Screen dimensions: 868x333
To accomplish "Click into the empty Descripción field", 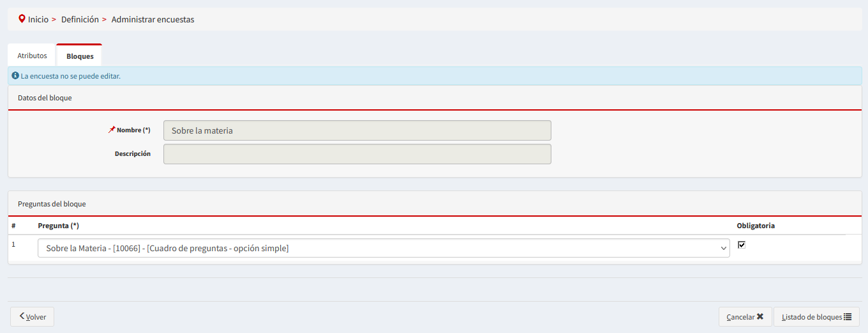I will tap(357, 154).
